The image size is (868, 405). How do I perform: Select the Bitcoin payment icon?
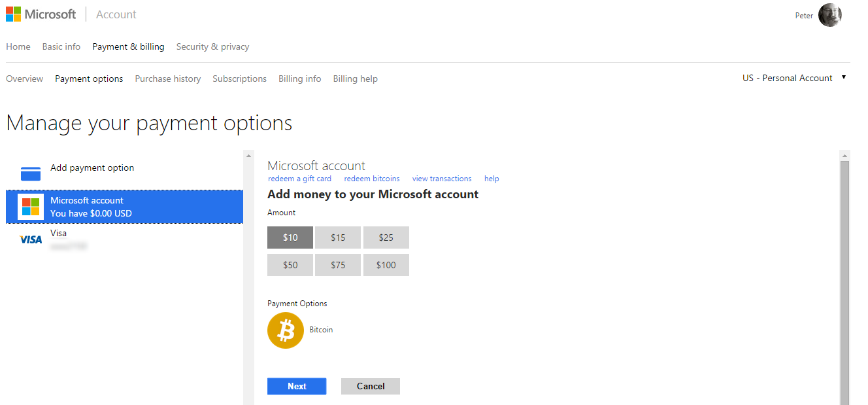point(286,330)
